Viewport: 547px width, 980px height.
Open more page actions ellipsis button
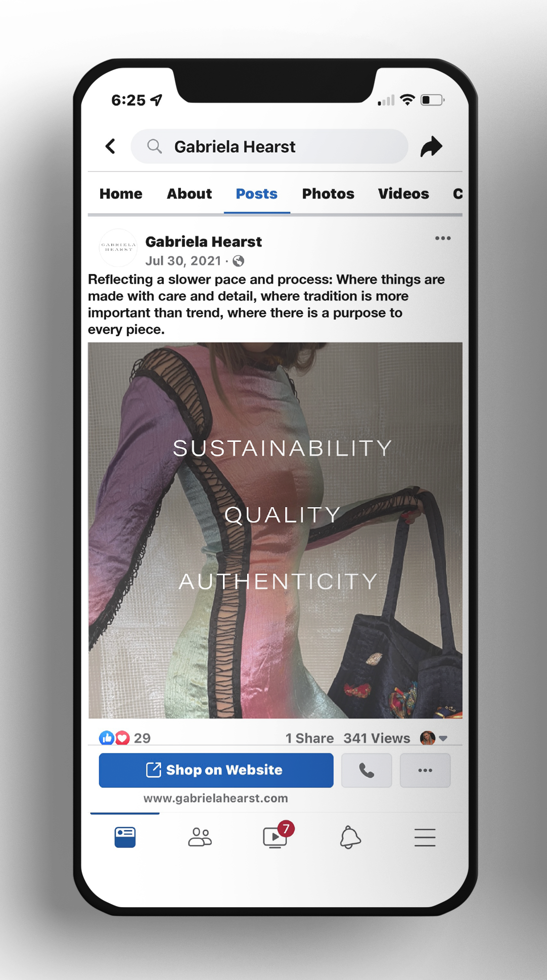(425, 770)
